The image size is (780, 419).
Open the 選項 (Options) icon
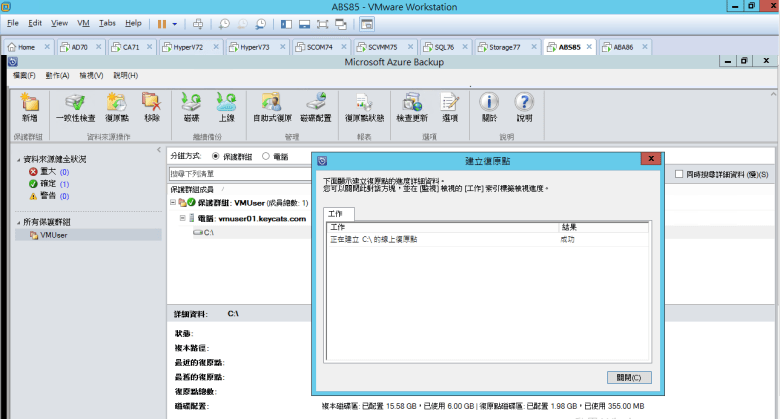tap(450, 106)
